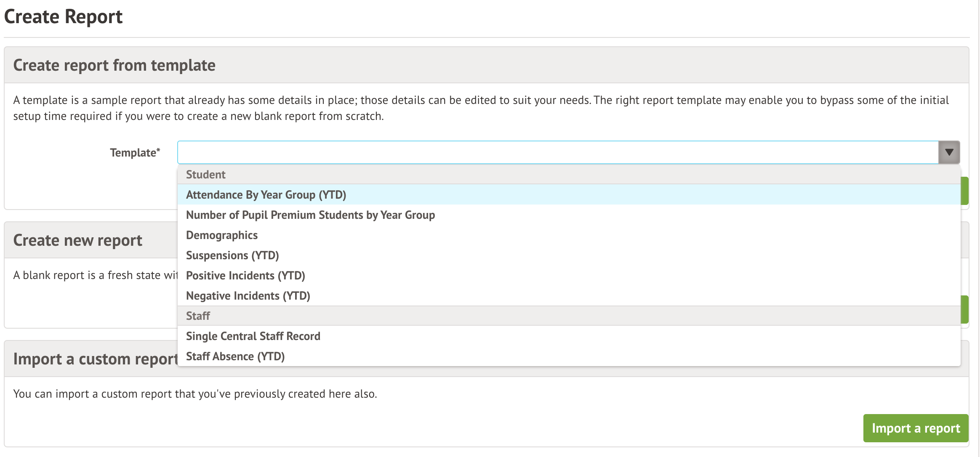Select Positive Incidents (YTD) template
Viewport: 980px width, 457px height.
click(x=245, y=276)
